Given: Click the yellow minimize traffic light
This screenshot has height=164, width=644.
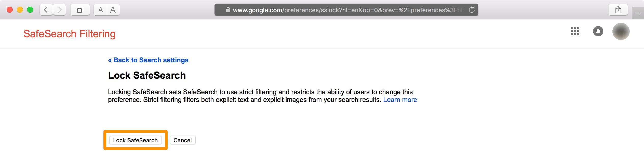Looking at the screenshot, I should pos(20,9).
